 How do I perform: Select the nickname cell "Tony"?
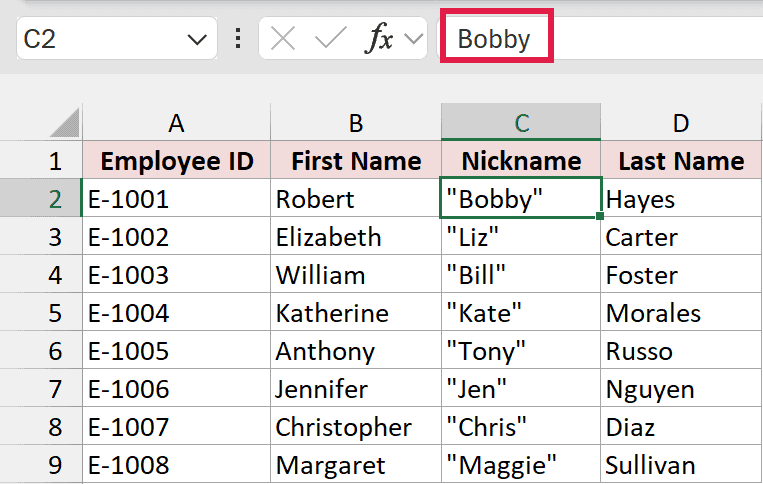(521, 350)
